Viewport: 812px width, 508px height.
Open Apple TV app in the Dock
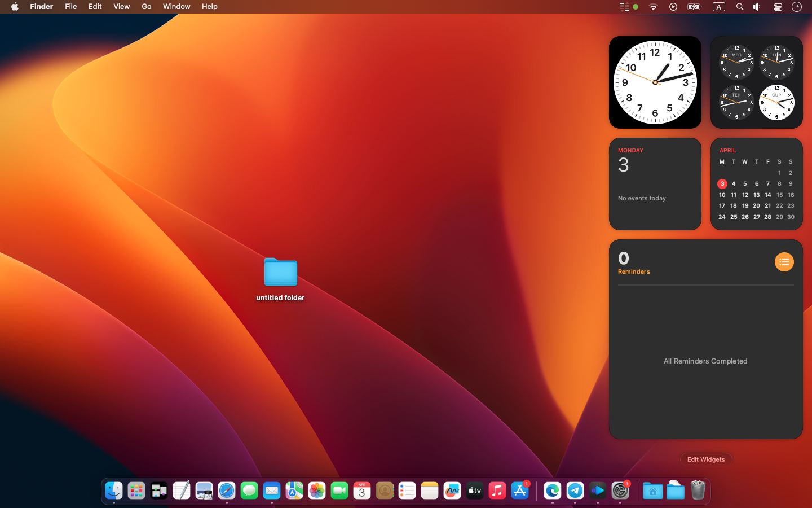coord(475,491)
